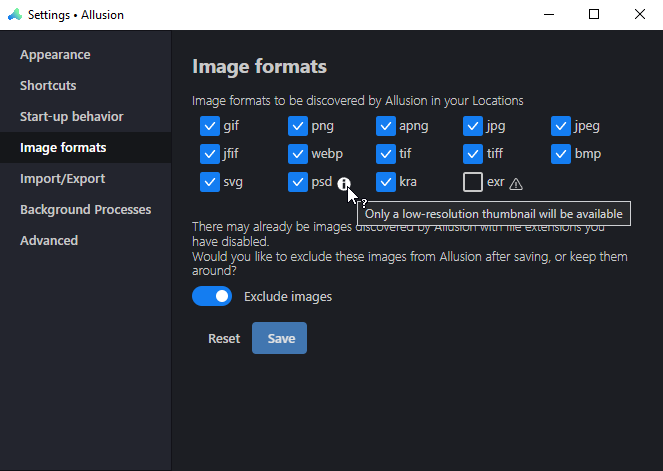The image size is (663, 471).
Task: Uncheck the gif format checkbox
Action: point(210,126)
